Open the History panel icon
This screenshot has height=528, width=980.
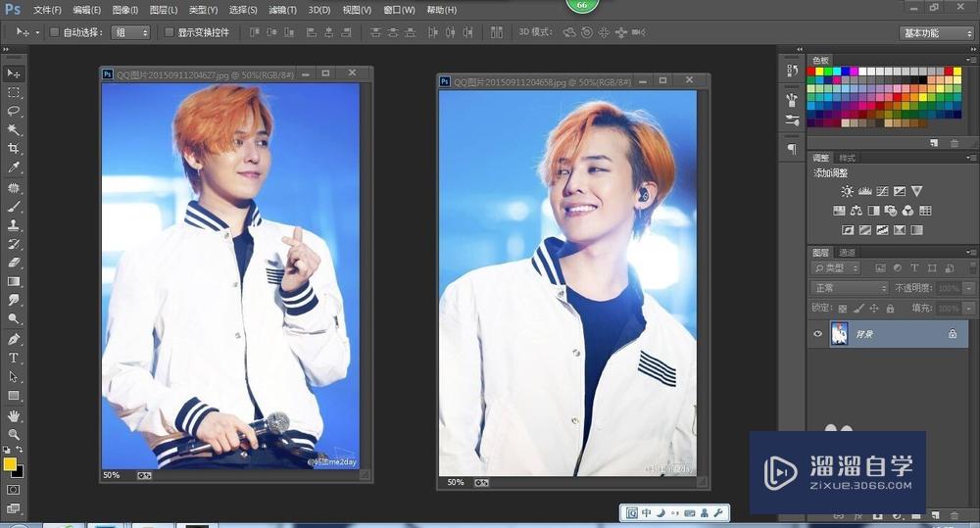(793, 71)
